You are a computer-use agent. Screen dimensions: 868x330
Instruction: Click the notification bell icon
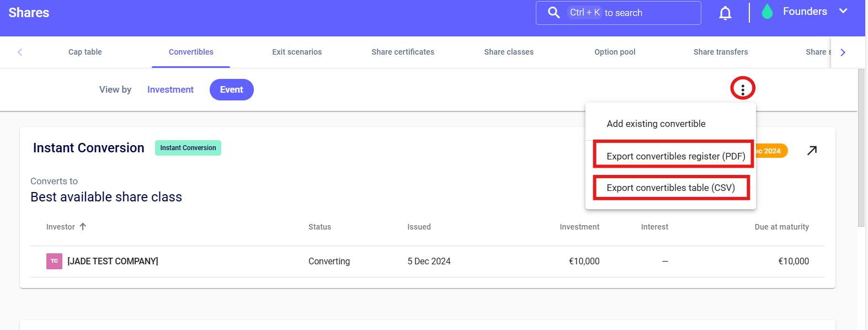click(725, 13)
